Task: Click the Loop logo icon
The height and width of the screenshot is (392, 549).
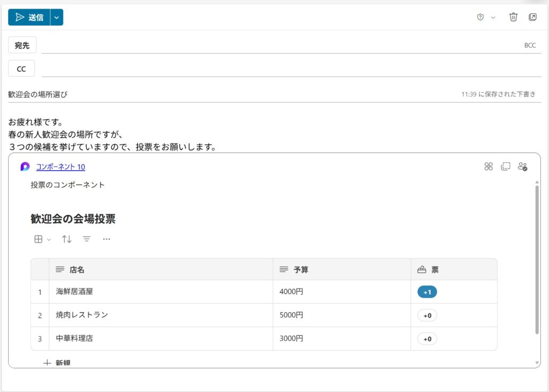Action: pyautogui.click(x=25, y=167)
